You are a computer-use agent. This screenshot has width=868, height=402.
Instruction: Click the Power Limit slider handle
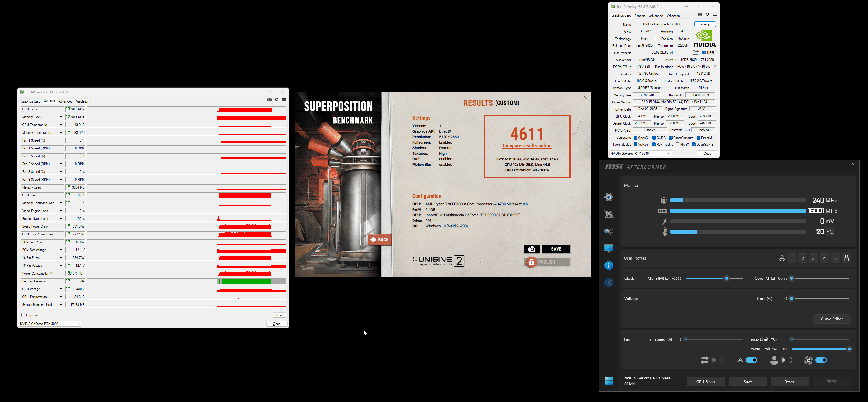click(849, 349)
